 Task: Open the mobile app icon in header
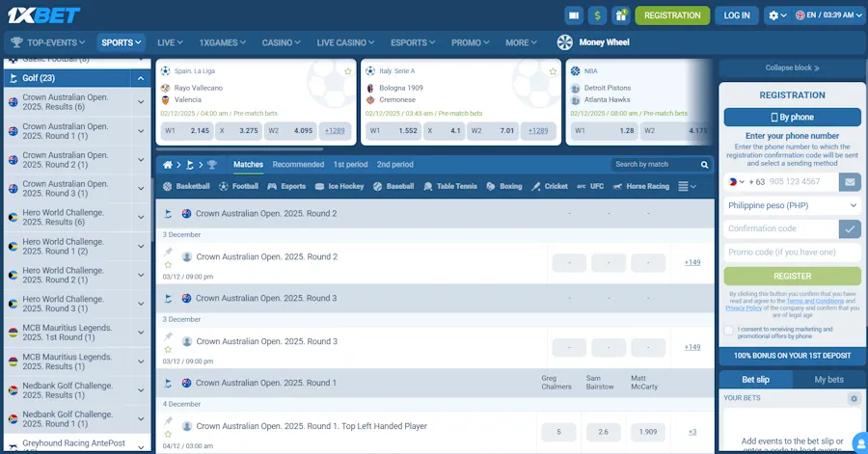[574, 15]
